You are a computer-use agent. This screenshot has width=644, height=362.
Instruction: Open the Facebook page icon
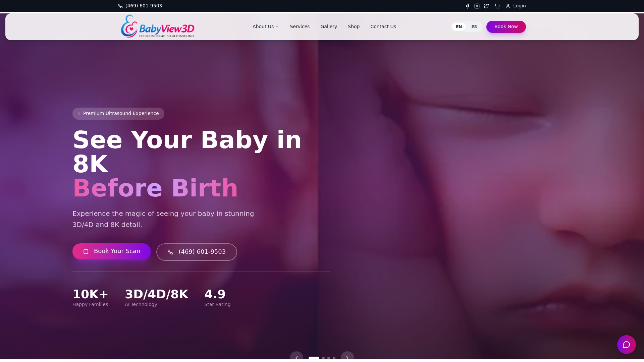[x=468, y=6]
